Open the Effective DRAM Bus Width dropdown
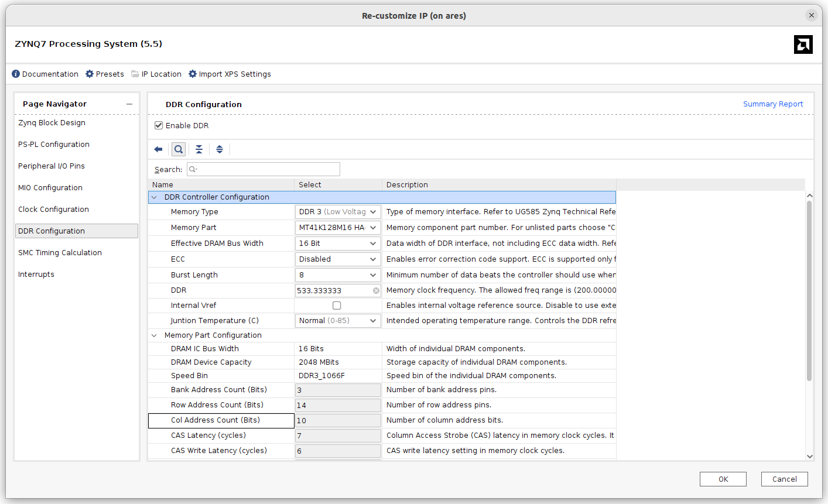828x504 pixels. 338,244
